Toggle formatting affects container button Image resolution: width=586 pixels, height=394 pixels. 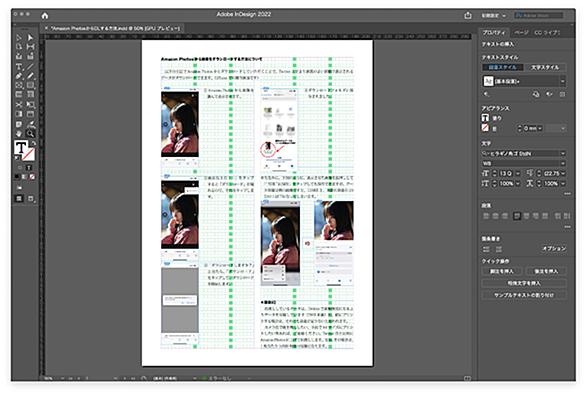pos(20,168)
